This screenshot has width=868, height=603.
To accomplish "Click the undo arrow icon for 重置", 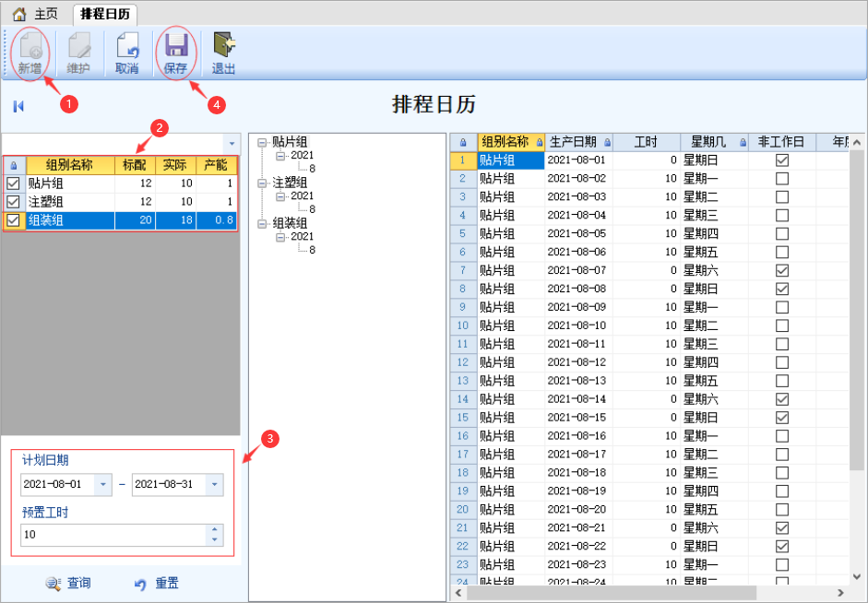I will click(140, 585).
